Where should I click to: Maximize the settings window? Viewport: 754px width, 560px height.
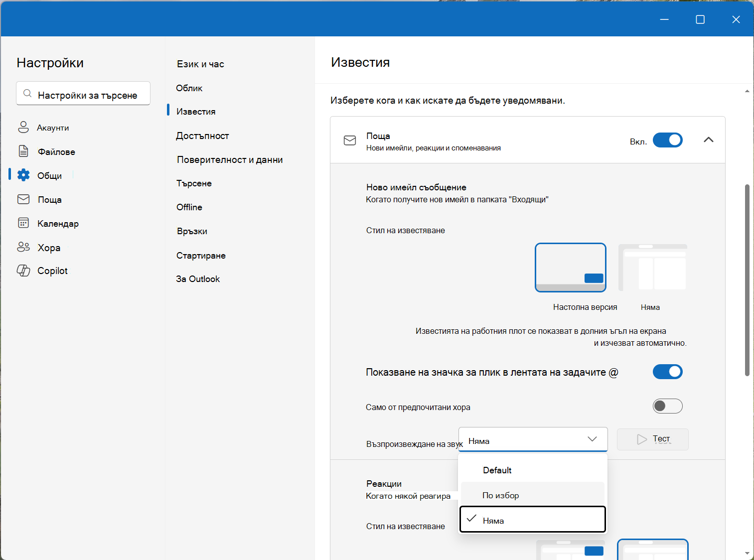[x=700, y=19]
